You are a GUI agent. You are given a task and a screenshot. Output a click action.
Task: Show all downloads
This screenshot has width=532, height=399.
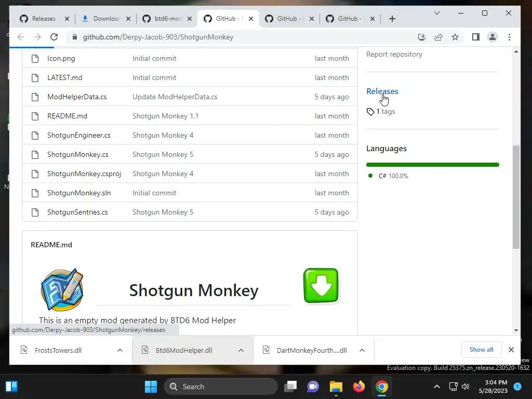[x=481, y=350]
